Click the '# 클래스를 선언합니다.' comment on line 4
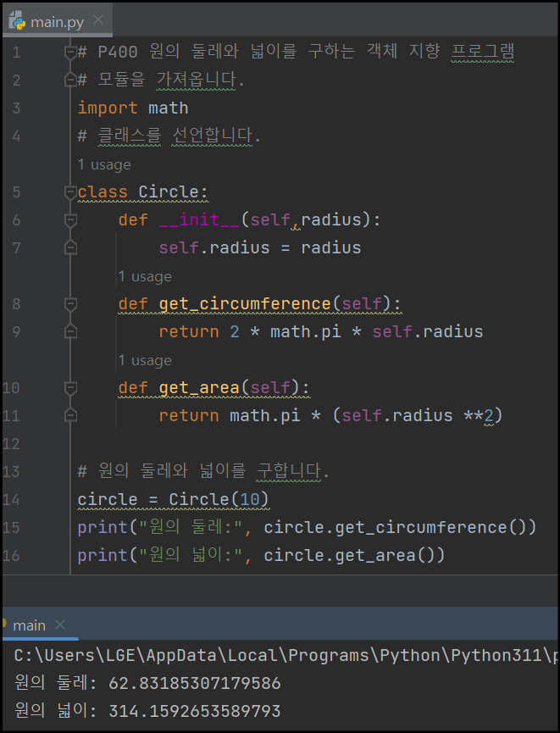 169,136
